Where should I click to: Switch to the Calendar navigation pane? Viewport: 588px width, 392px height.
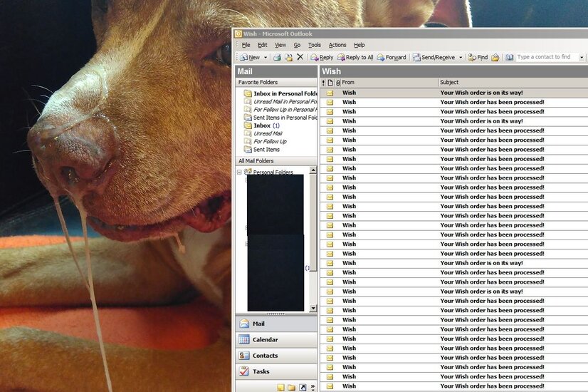coord(276,339)
